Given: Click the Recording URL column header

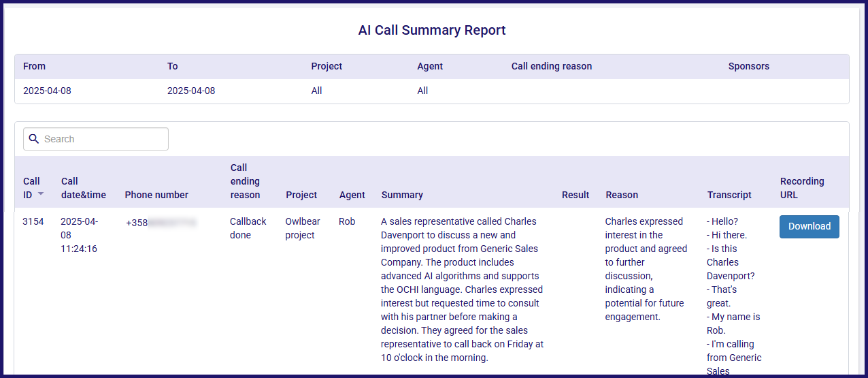Looking at the screenshot, I should (802, 188).
